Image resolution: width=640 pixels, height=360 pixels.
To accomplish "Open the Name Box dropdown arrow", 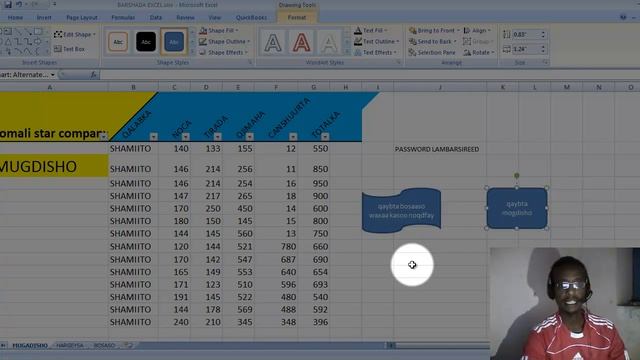I will pyautogui.click(x=53, y=75).
